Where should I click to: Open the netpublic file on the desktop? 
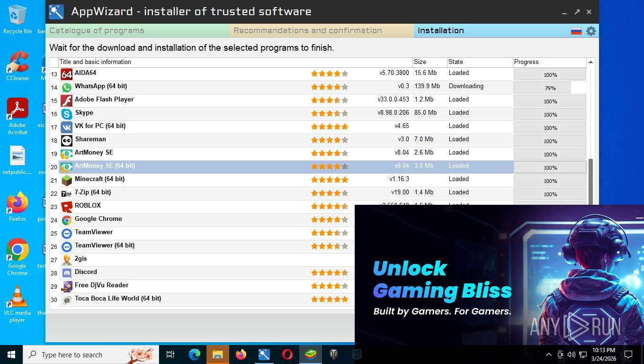tap(18, 161)
